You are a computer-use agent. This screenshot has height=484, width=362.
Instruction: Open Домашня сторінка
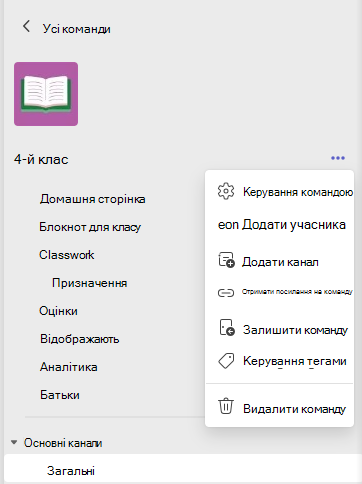point(93,199)
